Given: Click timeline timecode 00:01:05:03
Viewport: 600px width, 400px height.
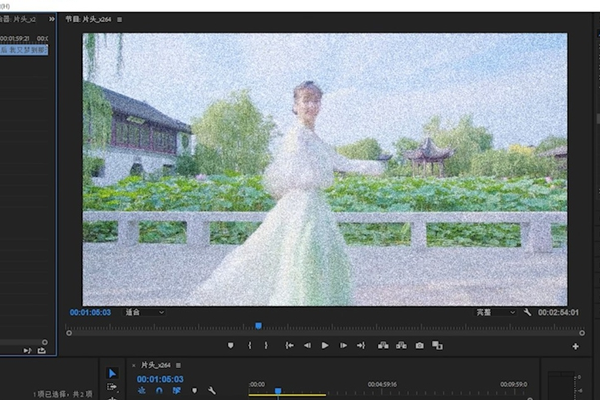Looking at the screenshot, I should (160, 379).
